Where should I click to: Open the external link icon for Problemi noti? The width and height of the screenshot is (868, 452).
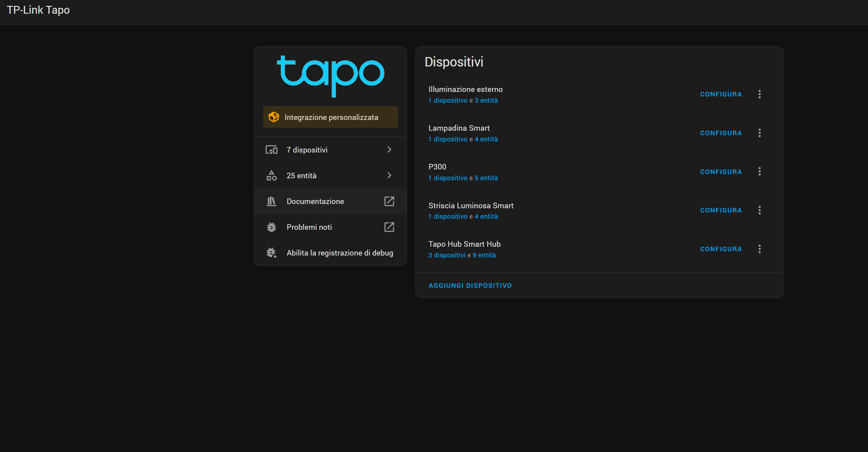coord(389,227)
